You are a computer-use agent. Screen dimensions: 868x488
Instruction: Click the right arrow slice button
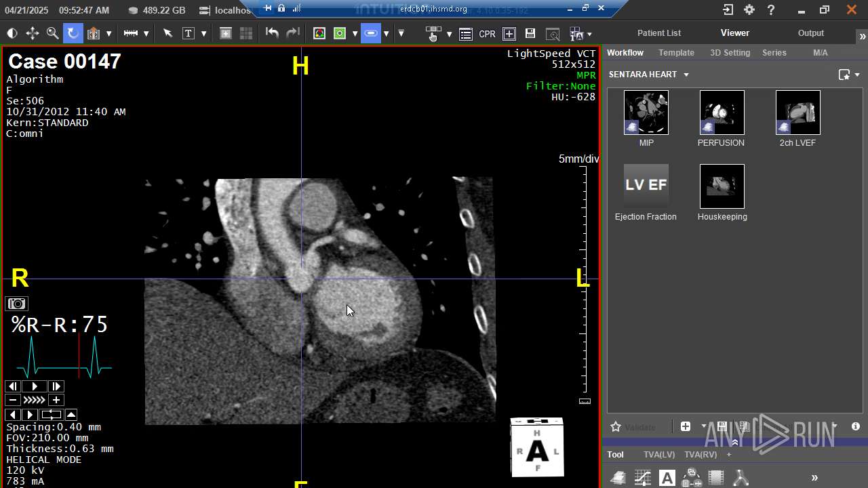pos(29,415)
